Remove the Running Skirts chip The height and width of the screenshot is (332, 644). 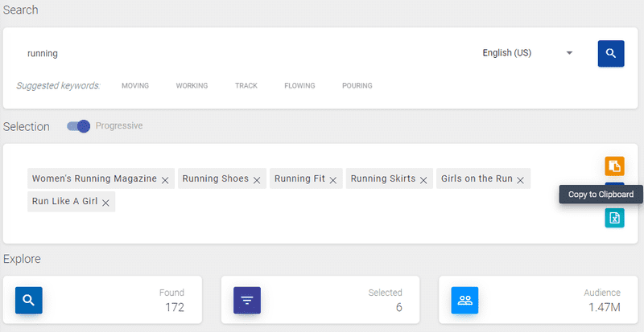423,180
